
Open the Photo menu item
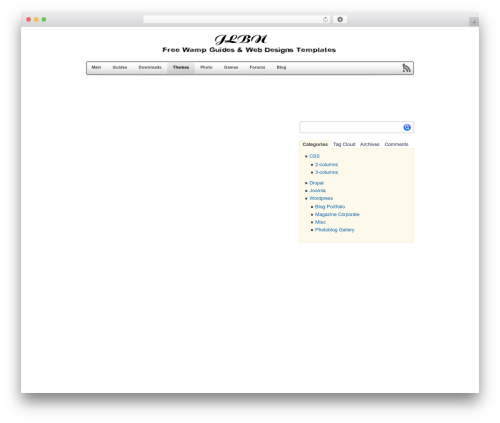point(206,67)
